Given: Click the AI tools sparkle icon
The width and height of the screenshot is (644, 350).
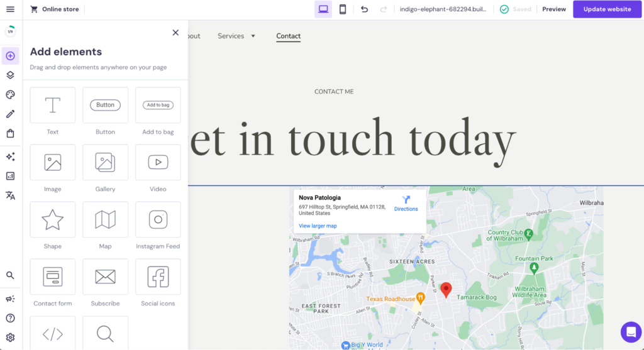Looking at the screenshot, I should tap(10, 156).
